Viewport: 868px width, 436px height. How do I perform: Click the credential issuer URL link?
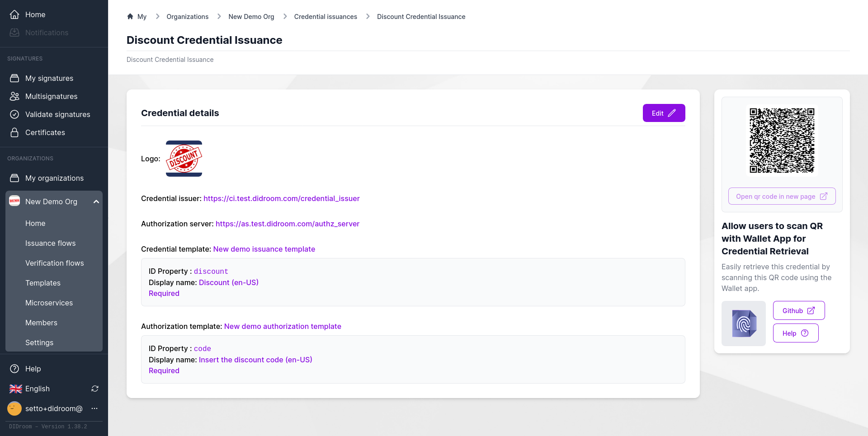tap(281, 198)
